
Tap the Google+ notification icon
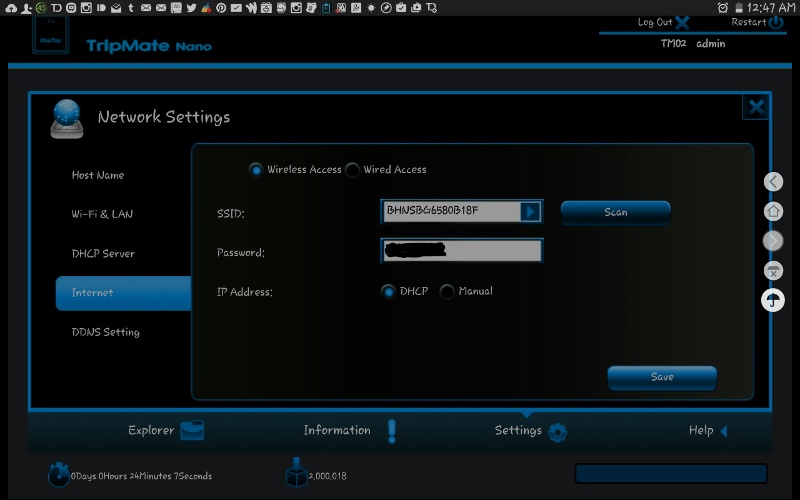356,8
